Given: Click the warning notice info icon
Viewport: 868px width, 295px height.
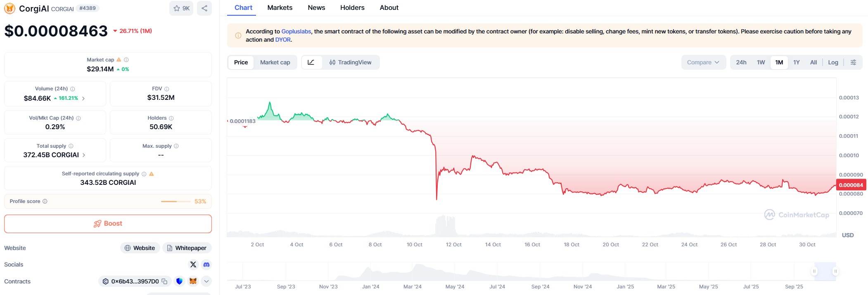Looking at the screenshot, I should point(238,35).
